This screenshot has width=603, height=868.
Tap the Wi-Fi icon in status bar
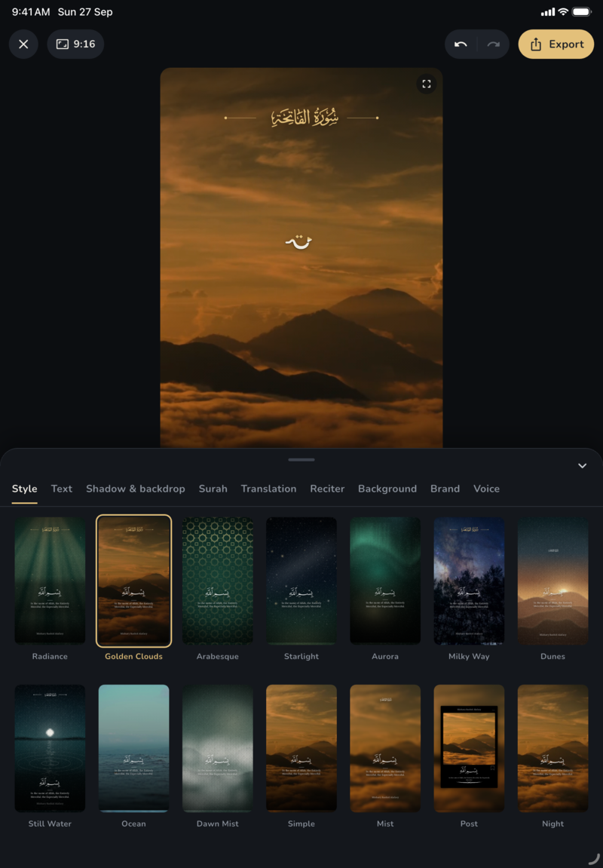[563, 11]
